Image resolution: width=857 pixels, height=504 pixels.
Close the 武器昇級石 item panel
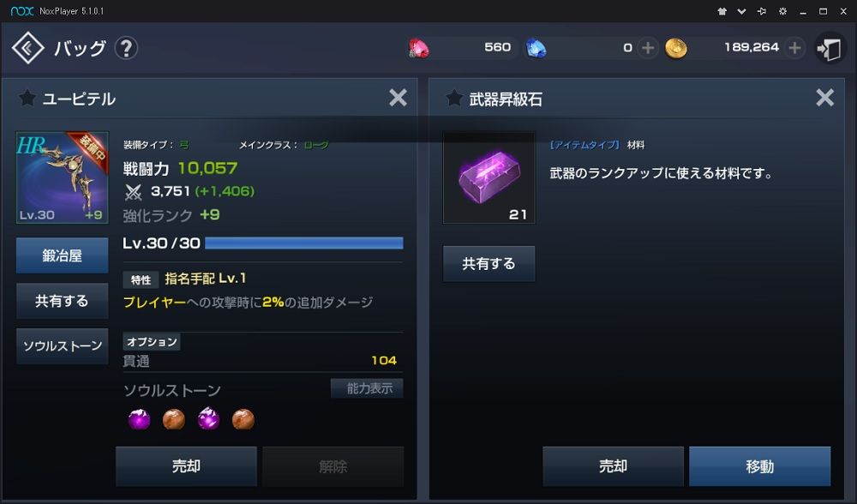(x=824, y=98)
